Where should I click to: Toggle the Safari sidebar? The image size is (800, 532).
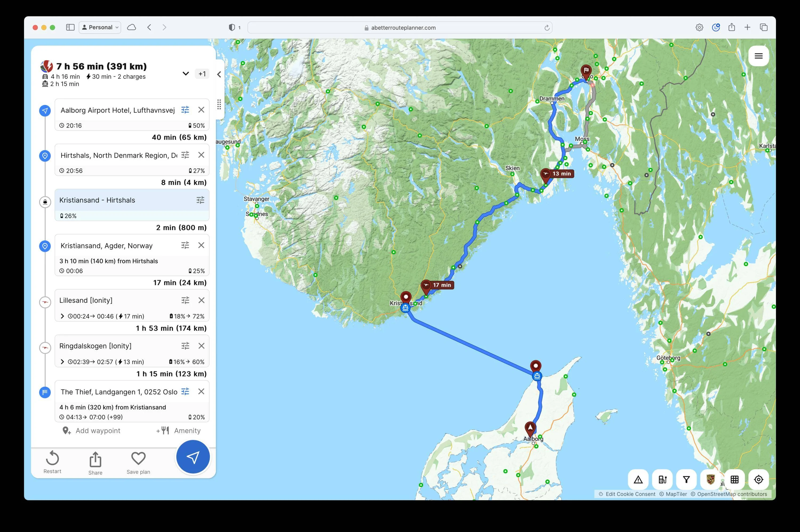click(70, 27)
